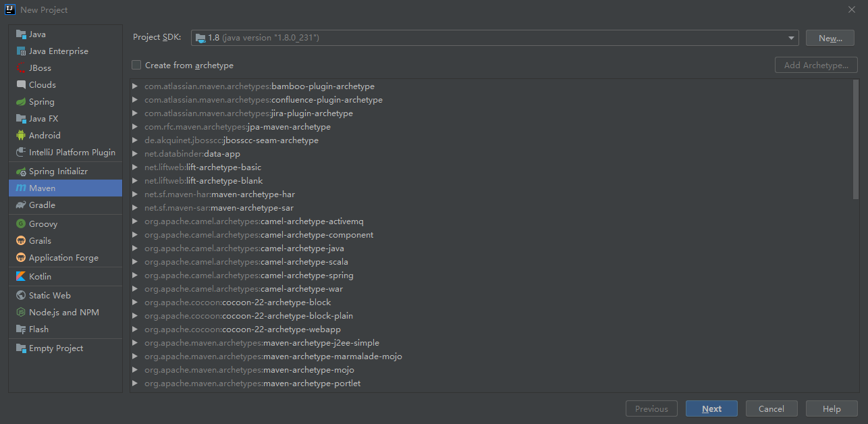This screenshot has width=868, height=424.
Task: Expand the maven-archetype-mojo node arrow
Action: (x=136, y=370)
